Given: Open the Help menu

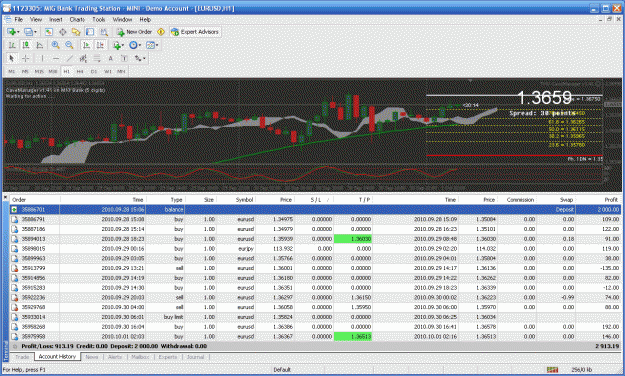Looking at the screenshot, I should 145,19.
